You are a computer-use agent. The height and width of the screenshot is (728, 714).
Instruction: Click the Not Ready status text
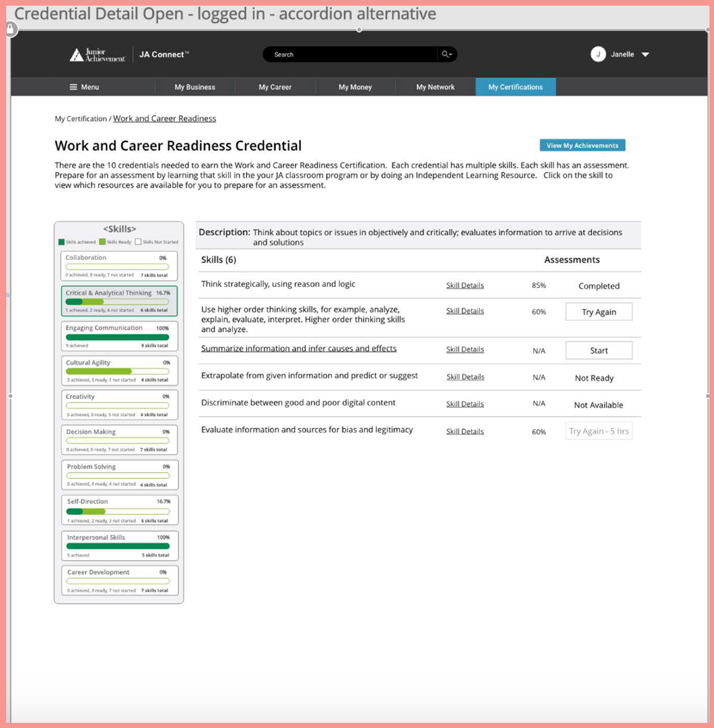point(594,378)
